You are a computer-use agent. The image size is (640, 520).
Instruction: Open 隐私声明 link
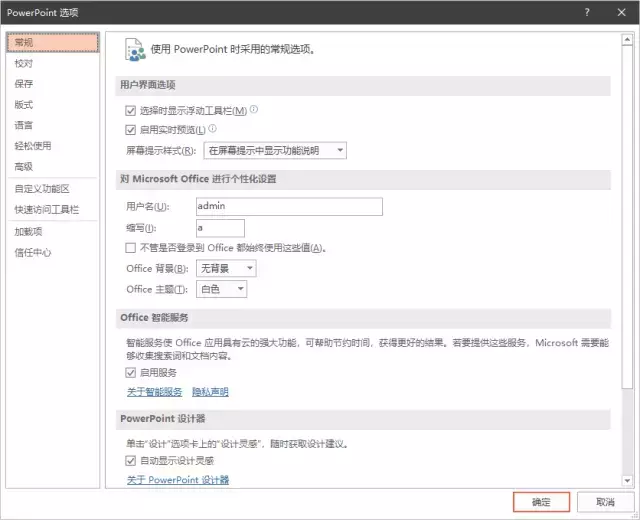[210, 392]
